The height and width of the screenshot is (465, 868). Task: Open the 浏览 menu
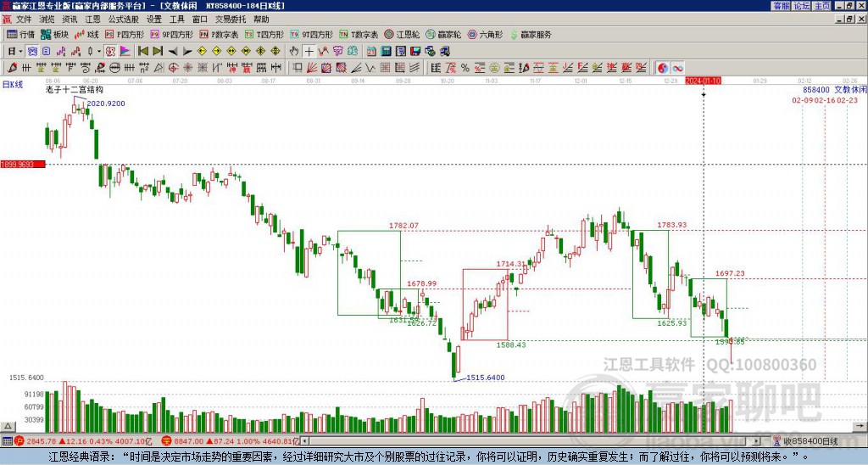[47, 20]
